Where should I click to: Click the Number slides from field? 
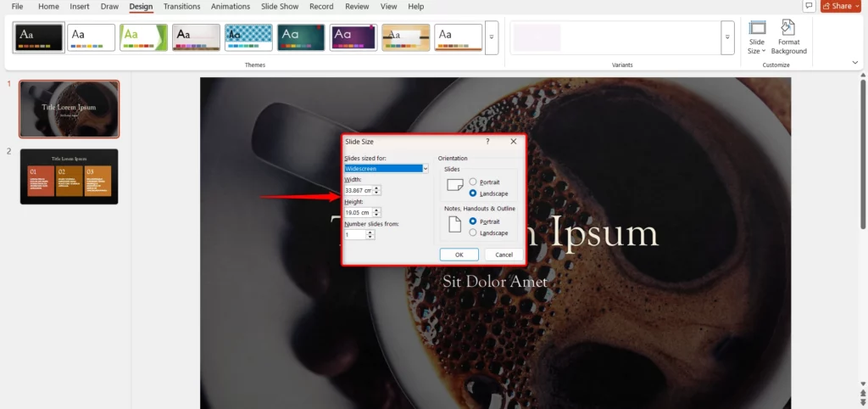[x=355, y=234]
